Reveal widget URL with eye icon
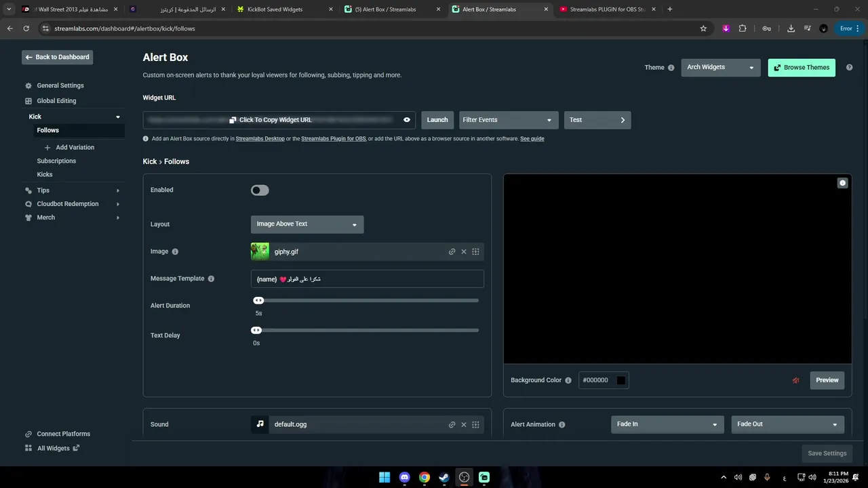Viewport: 868px width, 488px height. click(407, 120)
